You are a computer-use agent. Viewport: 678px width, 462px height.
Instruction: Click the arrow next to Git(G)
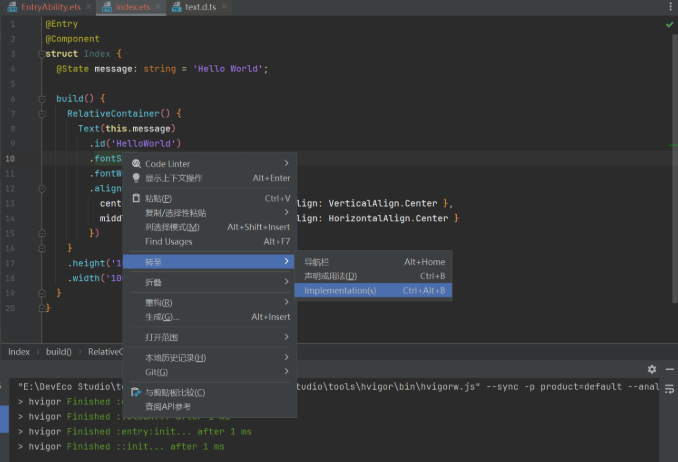[286, 371]
